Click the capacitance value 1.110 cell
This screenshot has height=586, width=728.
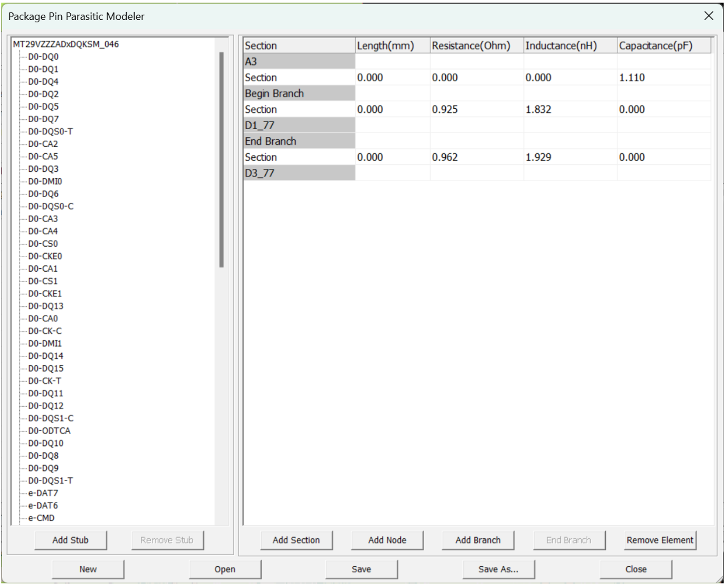click(x=632, y=78)
